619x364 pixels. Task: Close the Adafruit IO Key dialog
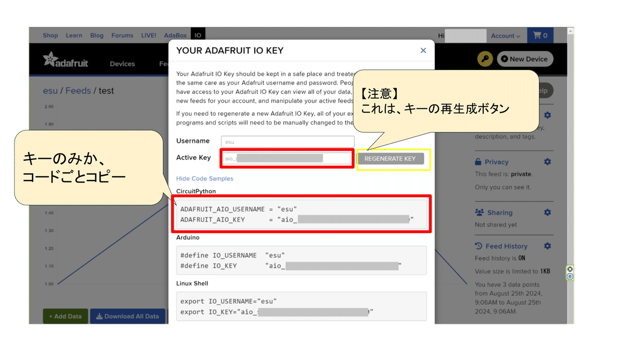pyautogui.click(x=423, y=51)
